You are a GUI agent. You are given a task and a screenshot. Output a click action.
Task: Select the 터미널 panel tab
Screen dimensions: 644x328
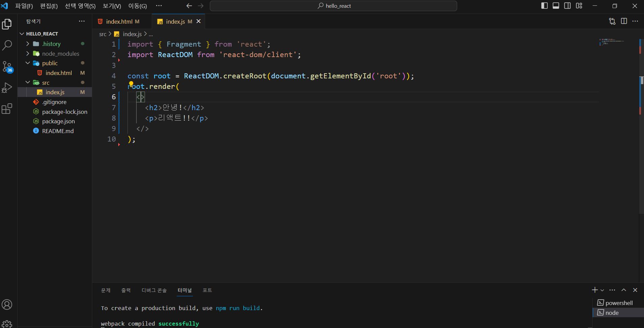pos(185,290)
